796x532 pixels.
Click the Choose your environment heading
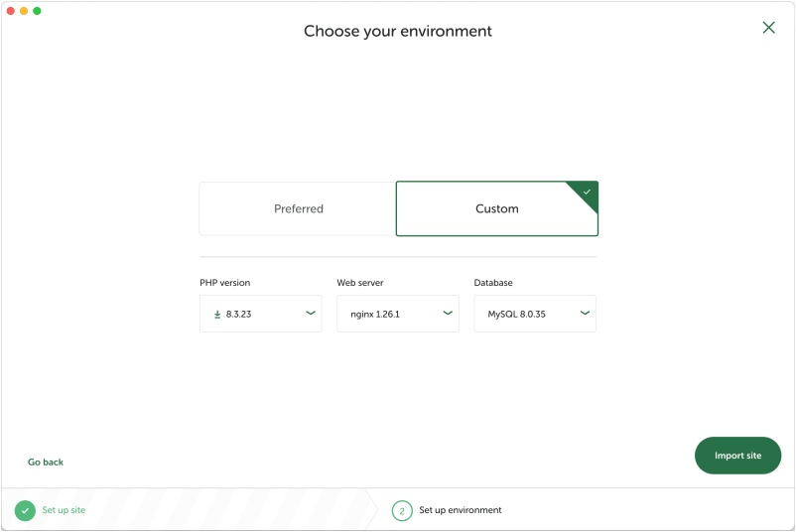click(397, 31)
